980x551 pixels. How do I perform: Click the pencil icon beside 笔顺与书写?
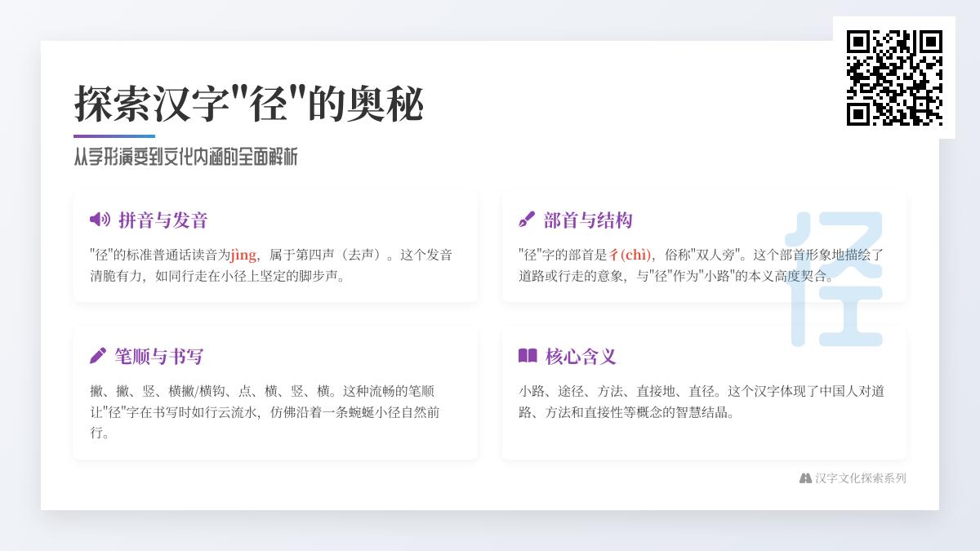point(98,356)
